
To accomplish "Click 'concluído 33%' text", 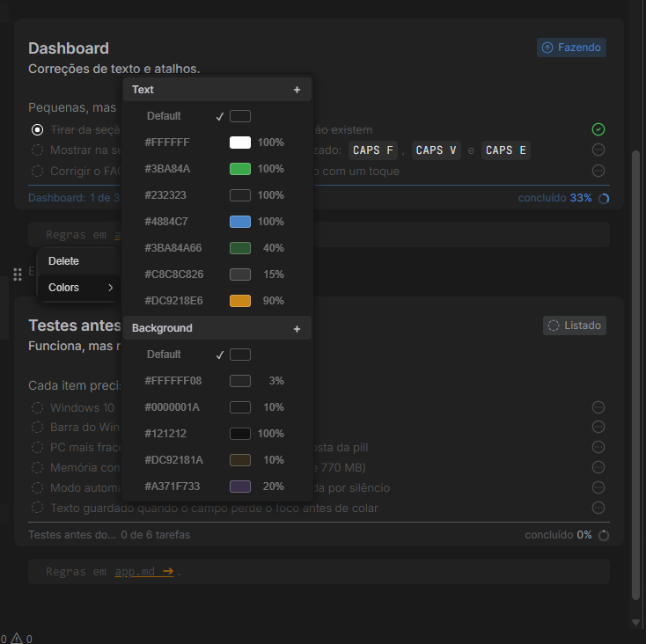I will [554, 198].
